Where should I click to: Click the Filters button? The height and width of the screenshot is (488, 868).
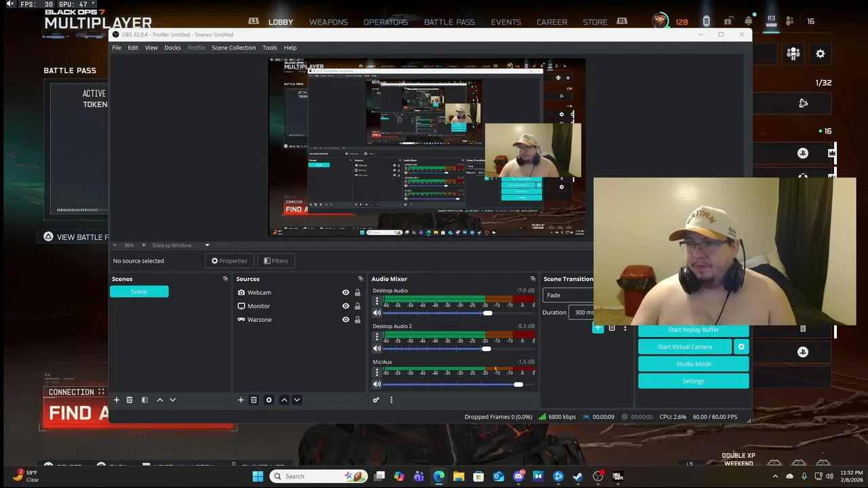click(275, 261)
